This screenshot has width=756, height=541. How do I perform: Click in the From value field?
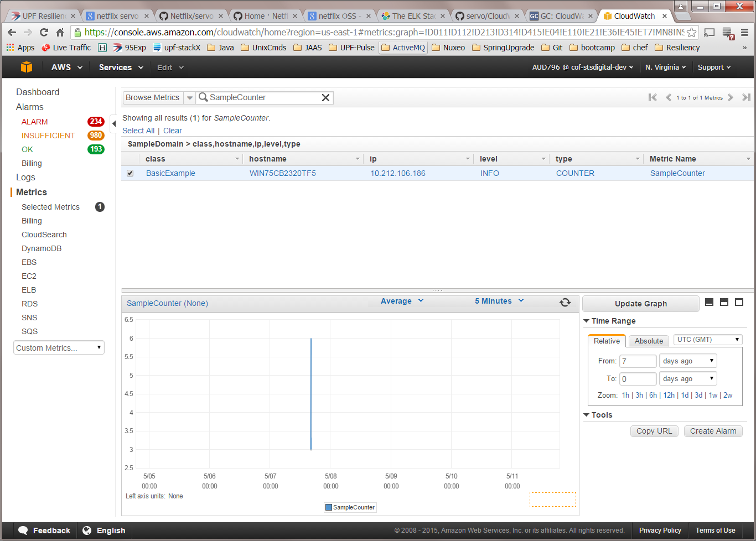point(638,361)
